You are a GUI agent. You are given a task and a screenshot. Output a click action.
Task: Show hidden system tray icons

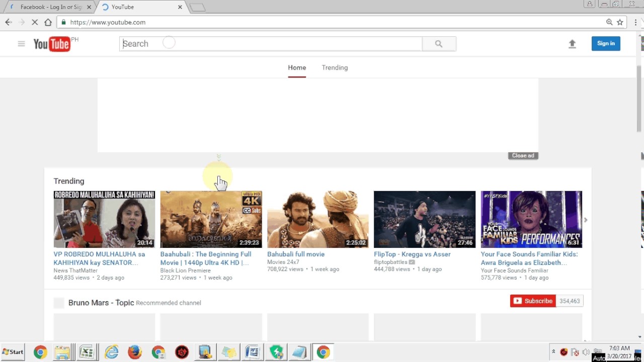pos(553,352)
